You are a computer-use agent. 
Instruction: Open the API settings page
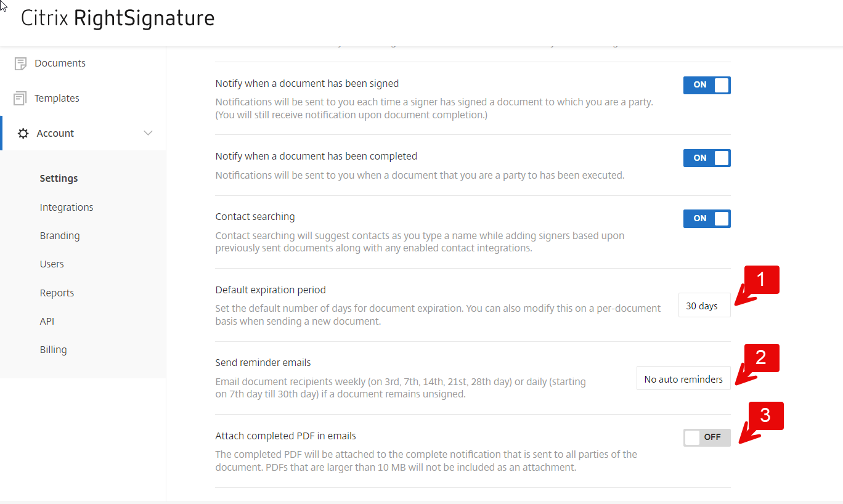[47, 320]
